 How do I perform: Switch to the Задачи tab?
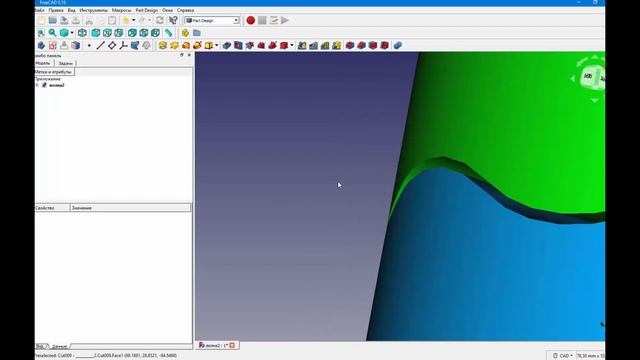pyautogui.click(x=65, y=63)
